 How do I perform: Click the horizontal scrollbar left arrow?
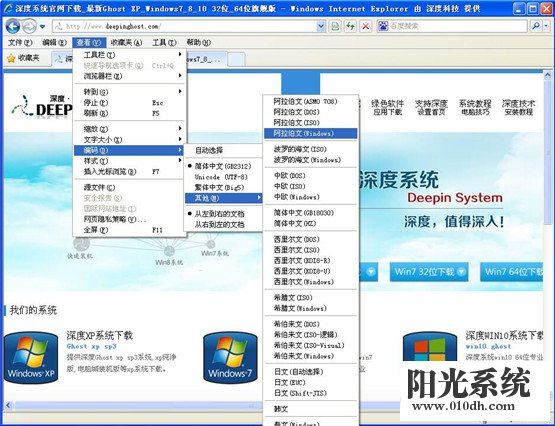pos(8,405)
